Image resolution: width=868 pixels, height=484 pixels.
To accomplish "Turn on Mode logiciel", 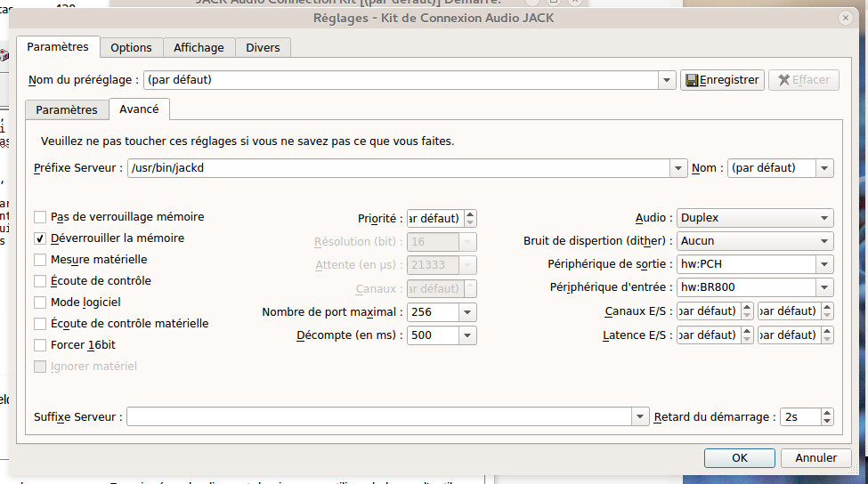I will (x=40, y=302).
